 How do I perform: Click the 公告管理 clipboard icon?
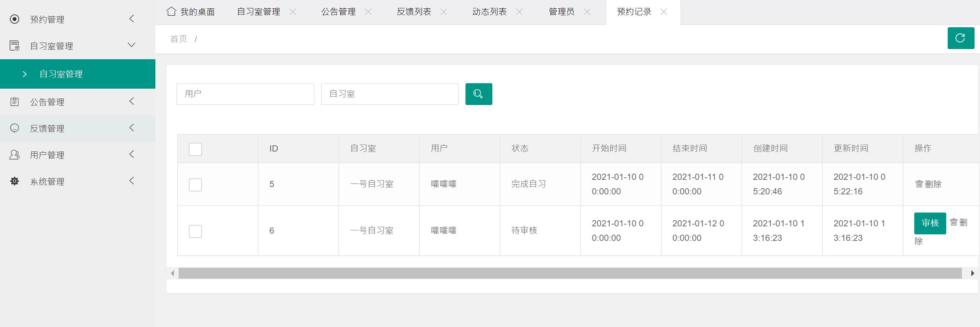15,102
